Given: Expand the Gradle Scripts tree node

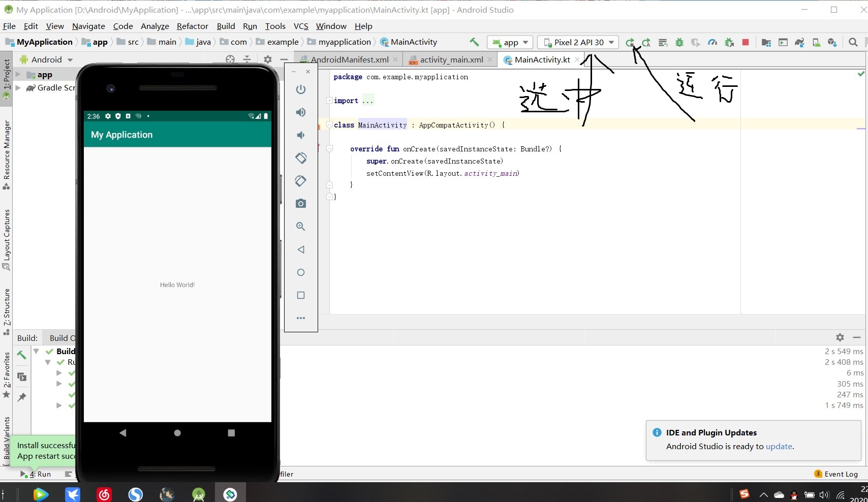Looking at the screenshot, I should [18, 88].
